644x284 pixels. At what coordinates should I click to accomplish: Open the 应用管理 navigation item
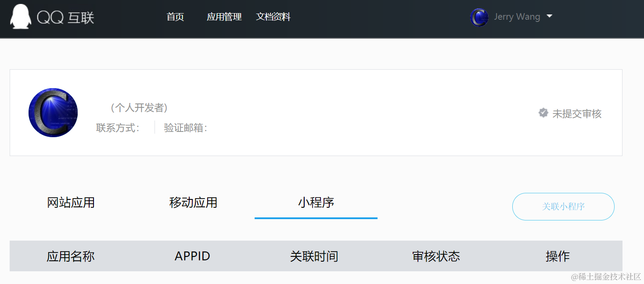point(224,17)
